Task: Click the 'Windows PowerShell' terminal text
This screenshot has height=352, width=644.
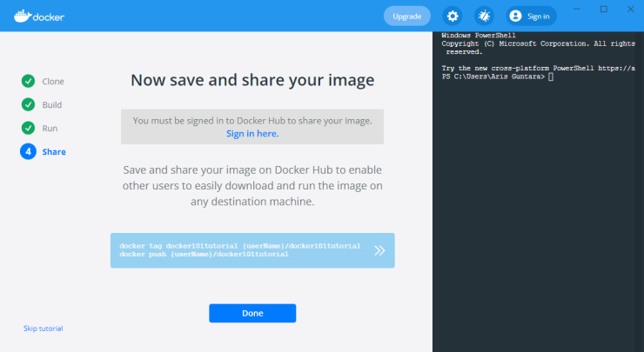Action: click(x=479, y=36)
